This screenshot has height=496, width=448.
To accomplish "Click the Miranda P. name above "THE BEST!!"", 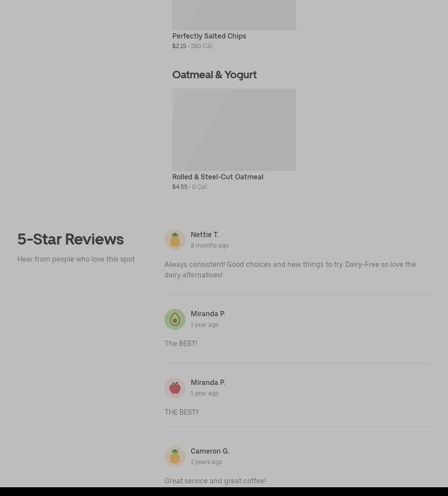I will [208, 382].
